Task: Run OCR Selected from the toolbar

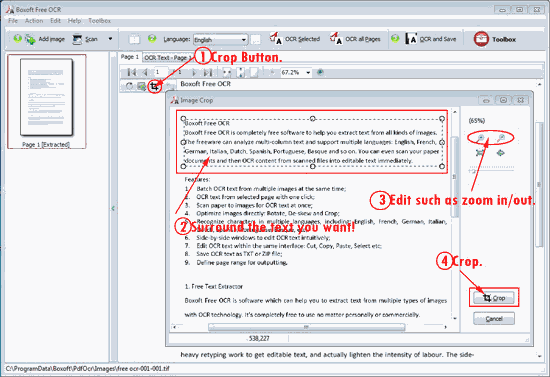Action: pyautogui.click(x=295, y=39)
